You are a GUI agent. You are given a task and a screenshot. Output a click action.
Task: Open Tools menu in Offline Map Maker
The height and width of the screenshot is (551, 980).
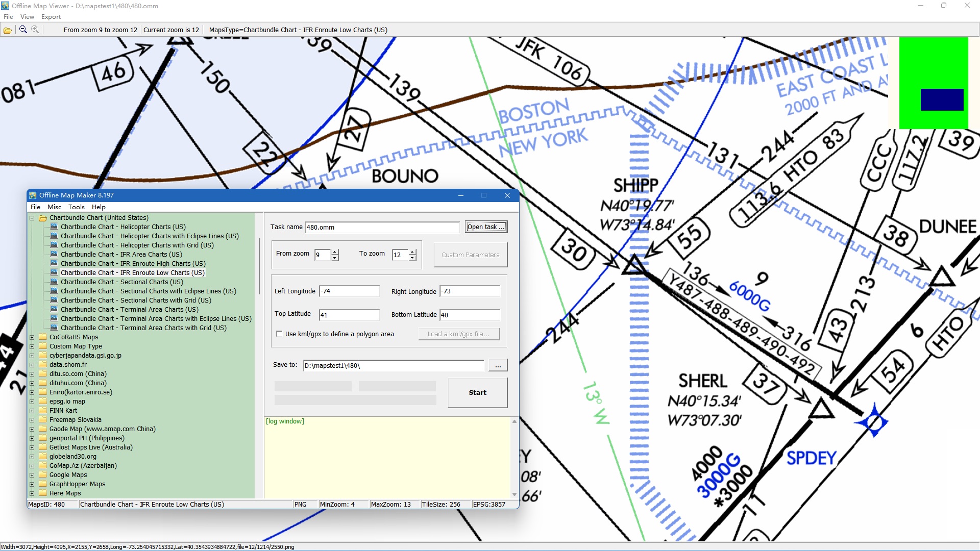(x=76, y=207)
